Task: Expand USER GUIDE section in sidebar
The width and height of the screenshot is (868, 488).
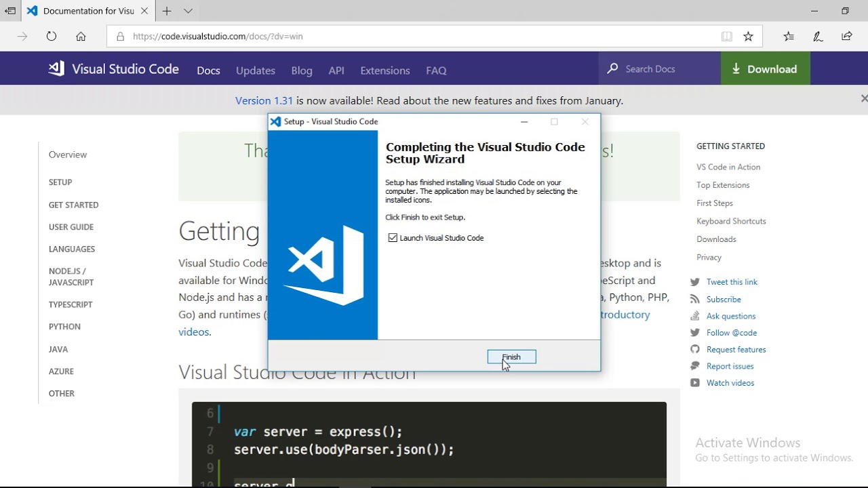Action: [x=71, y=227]
